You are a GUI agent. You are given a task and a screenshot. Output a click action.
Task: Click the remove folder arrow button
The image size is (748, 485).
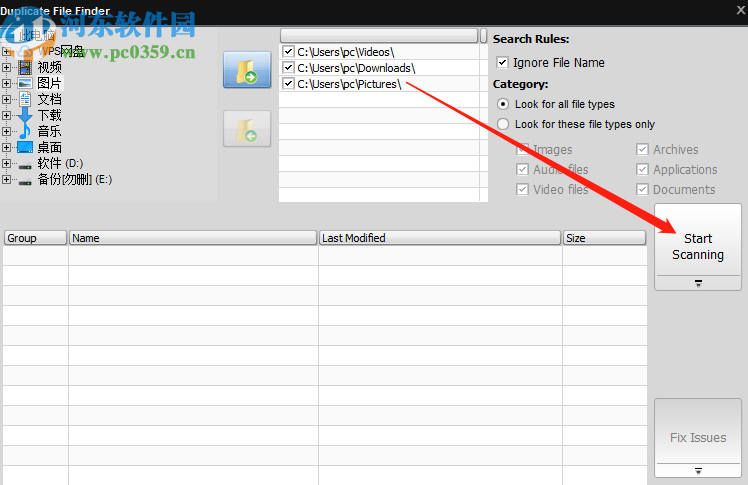click(x=247, y=129)
